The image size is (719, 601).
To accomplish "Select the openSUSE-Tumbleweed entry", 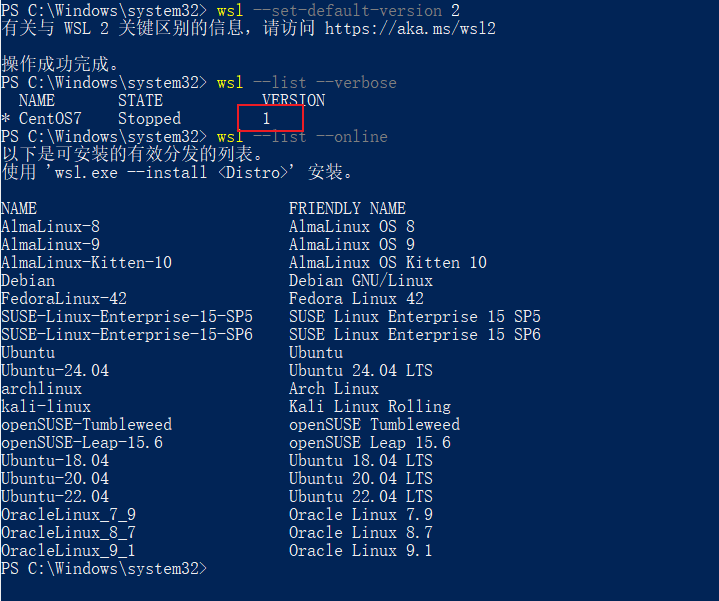I will [x=86, y=425].
